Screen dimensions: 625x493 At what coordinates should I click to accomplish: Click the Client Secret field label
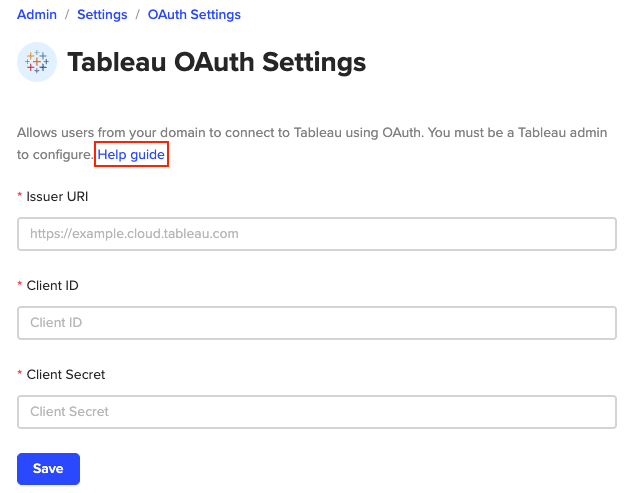coord(66,374)
